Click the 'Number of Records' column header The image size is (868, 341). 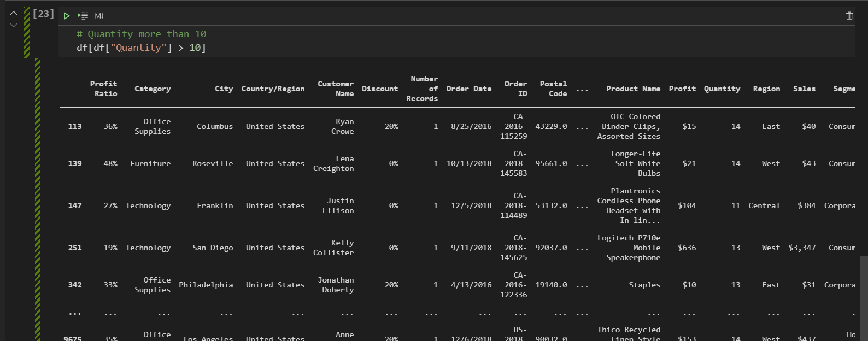(x=422, y=89)
